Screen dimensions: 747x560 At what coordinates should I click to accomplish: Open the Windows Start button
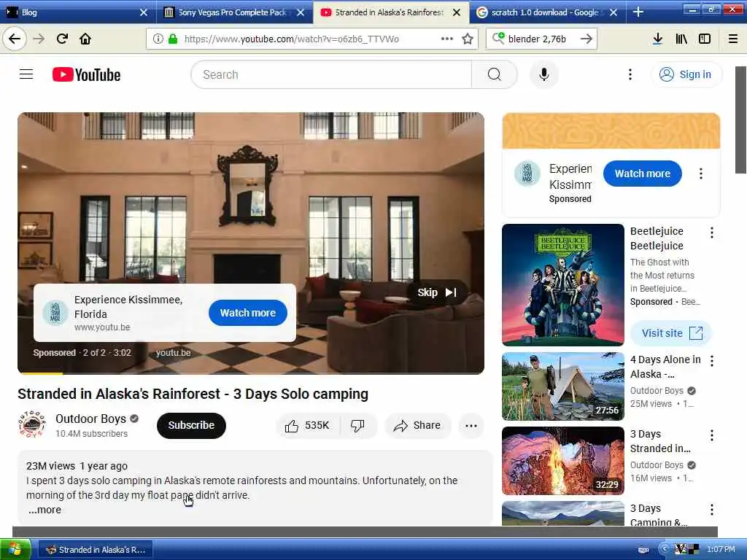15,550
